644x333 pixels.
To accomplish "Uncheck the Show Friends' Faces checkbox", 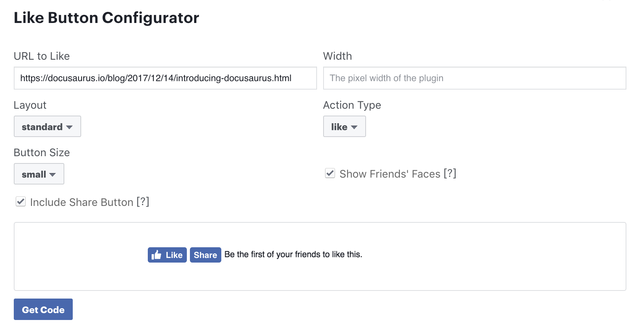I will [330, 173].
